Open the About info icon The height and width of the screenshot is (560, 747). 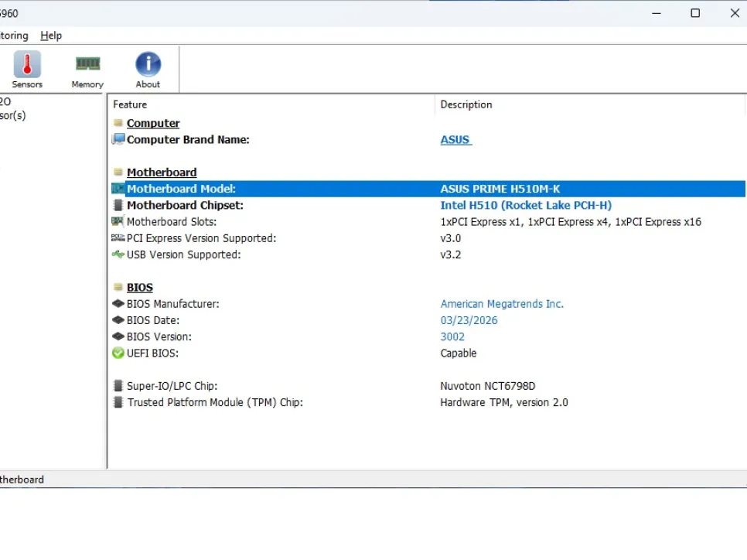coord(148,64)
